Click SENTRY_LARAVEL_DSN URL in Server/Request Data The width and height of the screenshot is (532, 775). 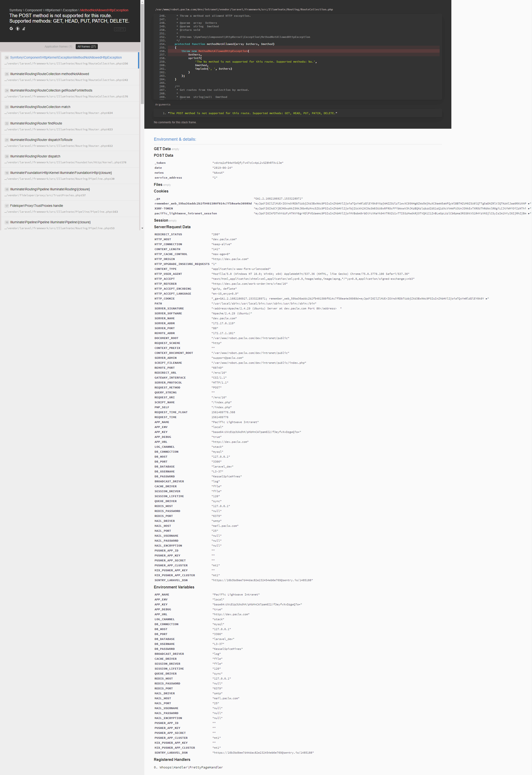pos(262,580)
